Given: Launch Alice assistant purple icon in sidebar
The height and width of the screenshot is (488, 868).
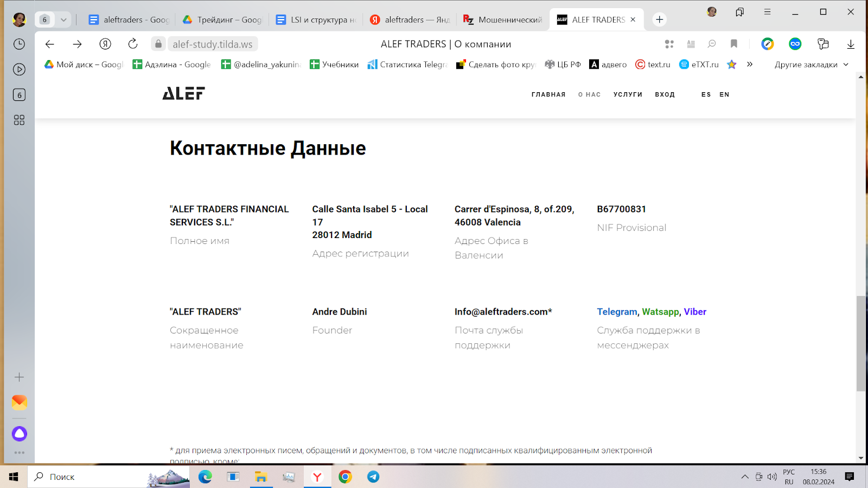Looking at the screenshot, I should click(x=19, y=434).
